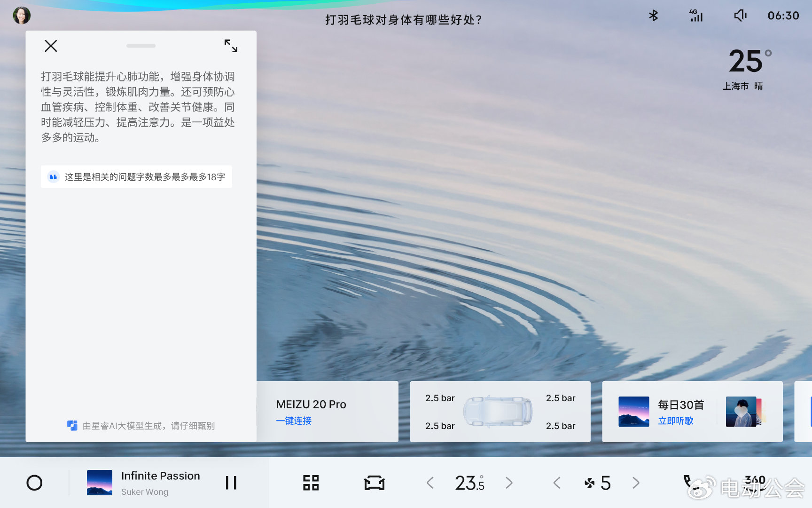
Task: Tap the AI answer text paragraph
Action: click(x=138, y=107)
